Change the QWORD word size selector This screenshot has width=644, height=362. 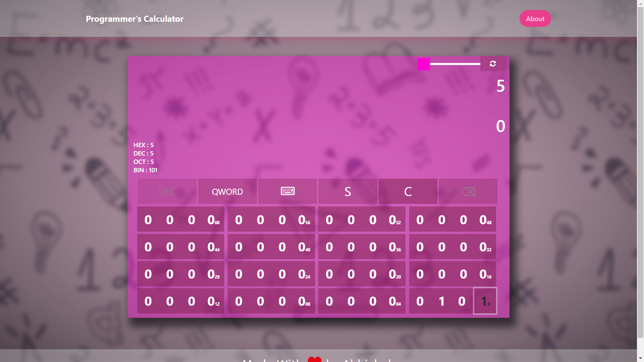click(227, 191)
